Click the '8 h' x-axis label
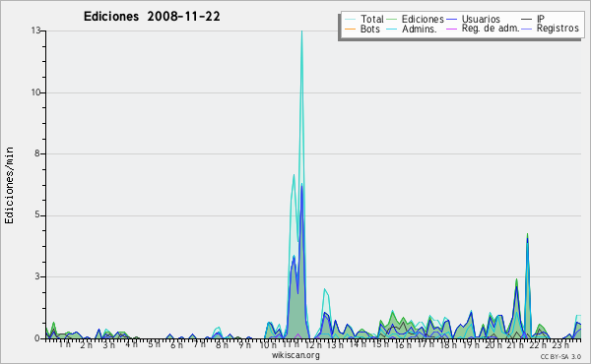The width and height of the screenshot is (591, 364). pyautogui.click(x=222, y=344)
